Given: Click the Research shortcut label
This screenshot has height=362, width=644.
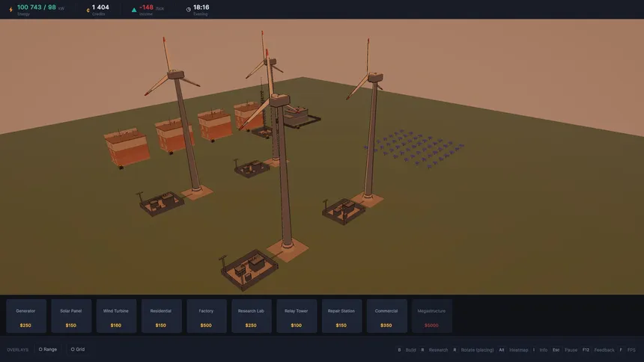Looking at the screenshot, I should (x=438, y=350).
